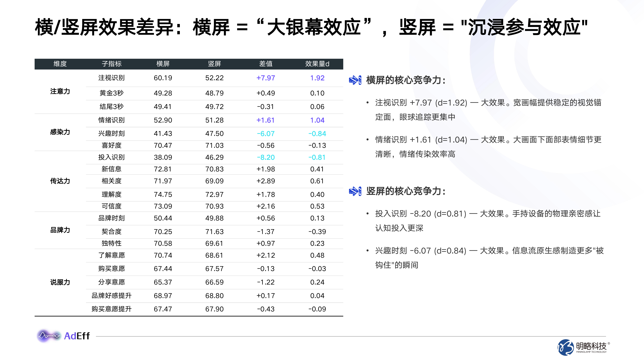644x362 pixels.
Task: Click the 新信息 row label
Action: [x=112, y=169]
